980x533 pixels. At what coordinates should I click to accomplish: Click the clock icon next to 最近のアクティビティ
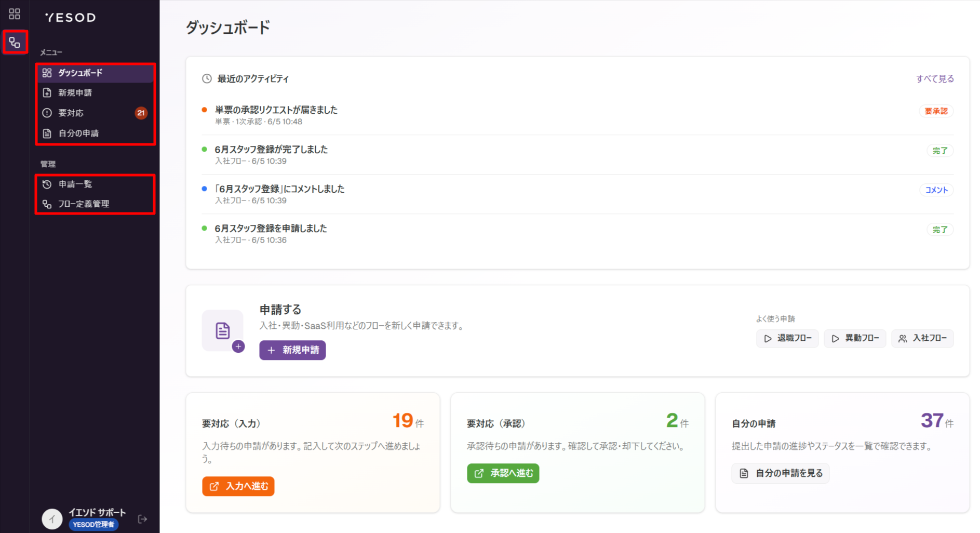point(207,79)
